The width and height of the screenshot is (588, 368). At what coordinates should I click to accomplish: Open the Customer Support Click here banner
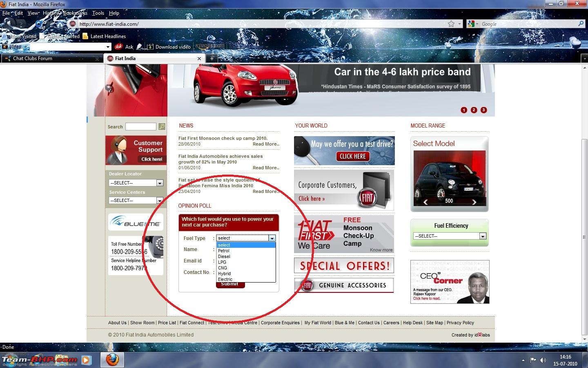(136, 150)
